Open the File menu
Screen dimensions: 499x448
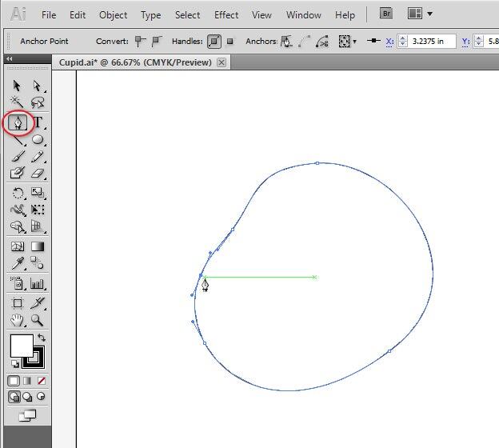pyautogui.click(x=49, y=15)
